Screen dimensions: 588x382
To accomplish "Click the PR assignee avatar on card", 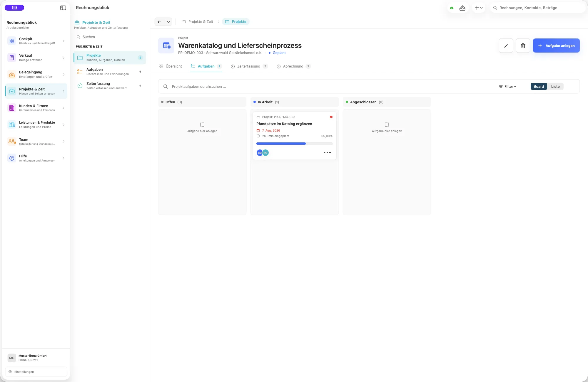I will [x=266, y=153].
